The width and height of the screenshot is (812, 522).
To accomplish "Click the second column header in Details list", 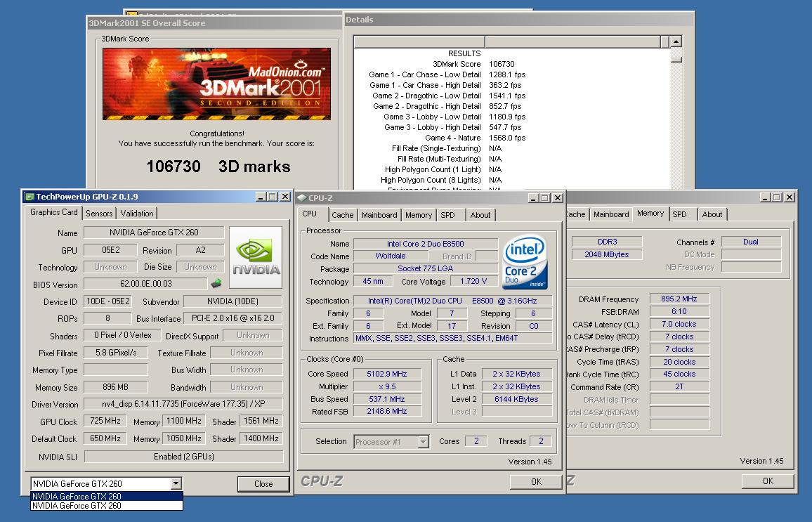I will coord(572,41).
